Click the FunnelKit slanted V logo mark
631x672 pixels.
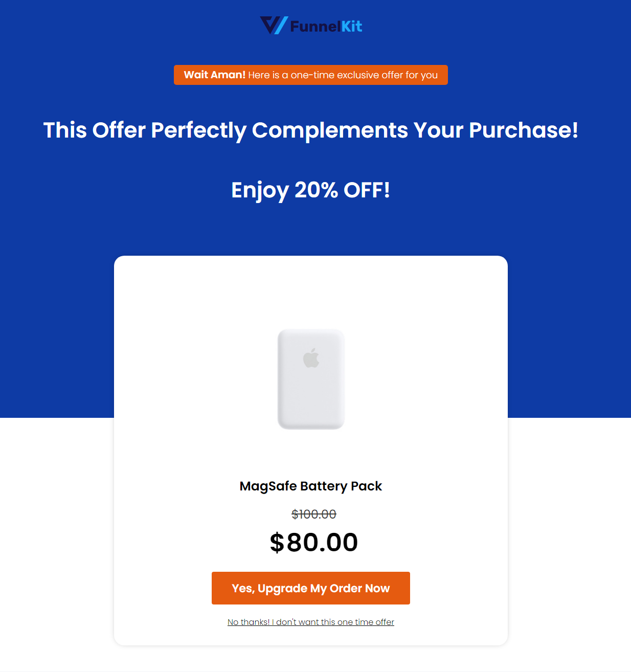coord(274,26)
